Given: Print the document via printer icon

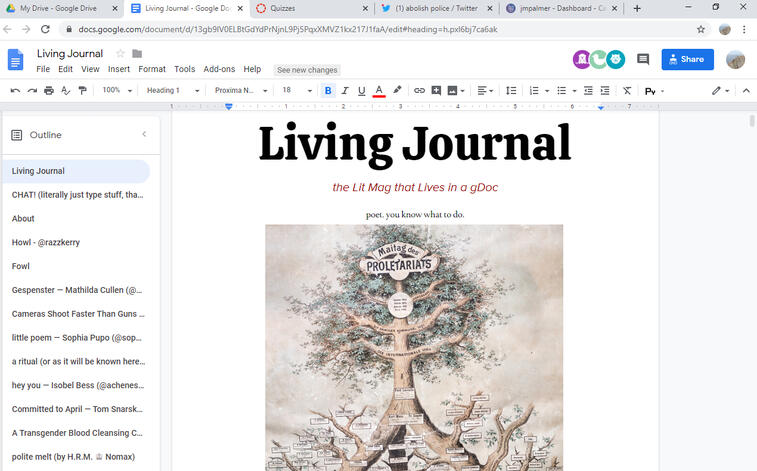Looking at the screenshot, I should coord(49,90).
